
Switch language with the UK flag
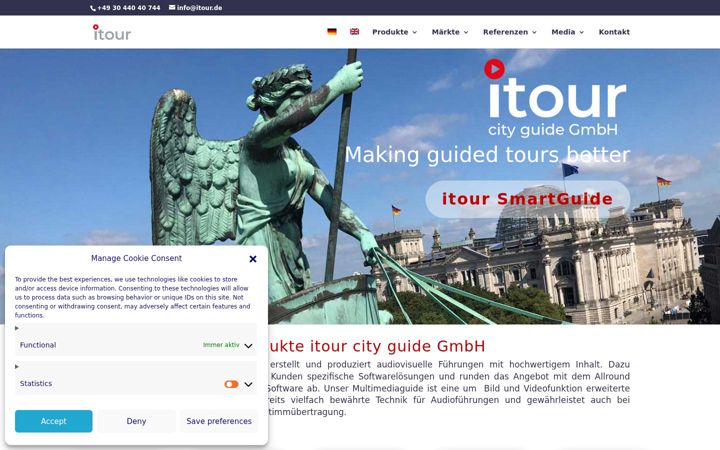click(354, 32)
